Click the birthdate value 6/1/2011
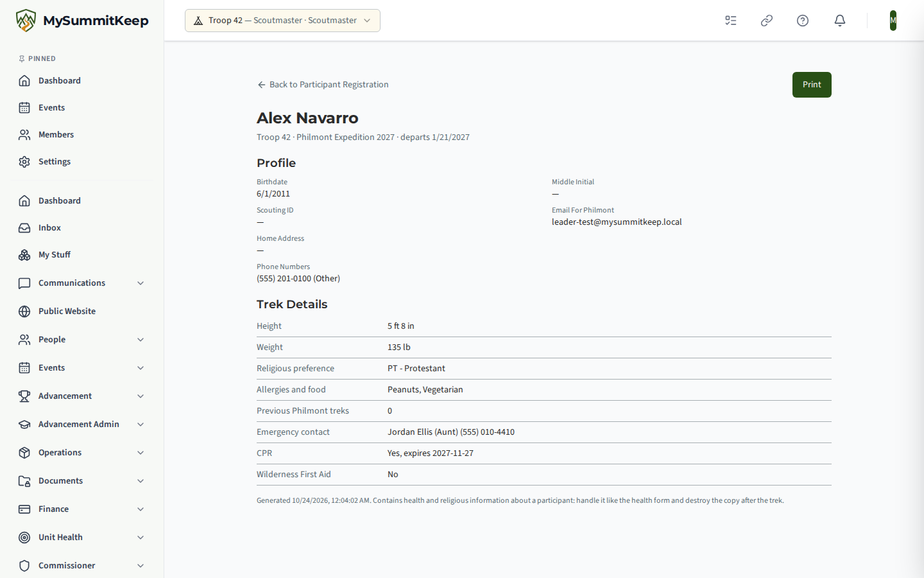 click(273, 194)
